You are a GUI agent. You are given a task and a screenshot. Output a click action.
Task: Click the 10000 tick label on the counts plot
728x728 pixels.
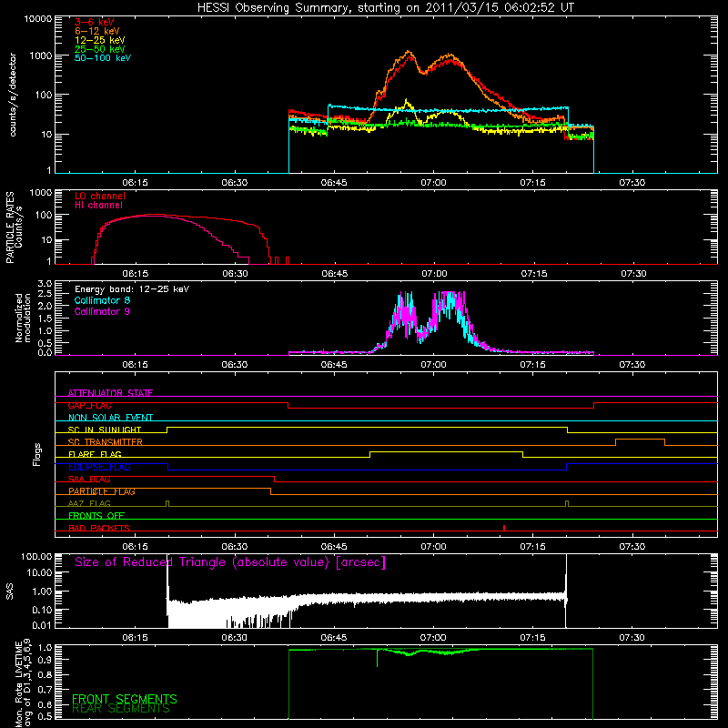[38, 19]
